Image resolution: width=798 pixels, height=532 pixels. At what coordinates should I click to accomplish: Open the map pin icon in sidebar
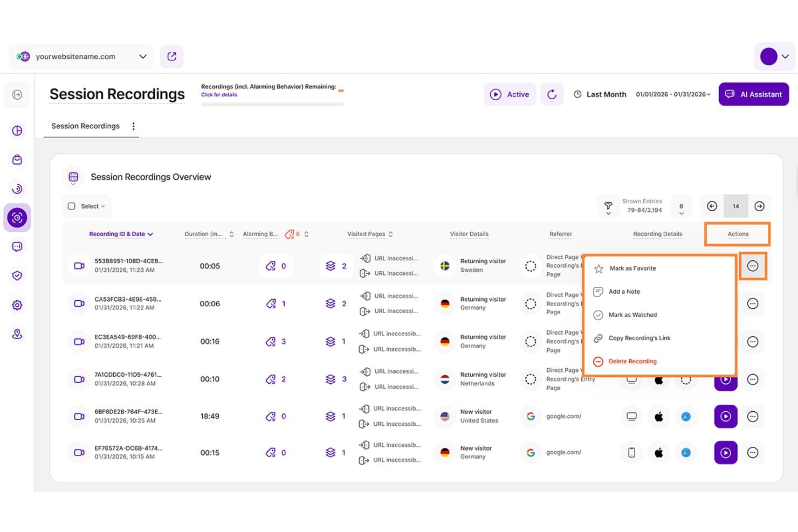[17, 334]
